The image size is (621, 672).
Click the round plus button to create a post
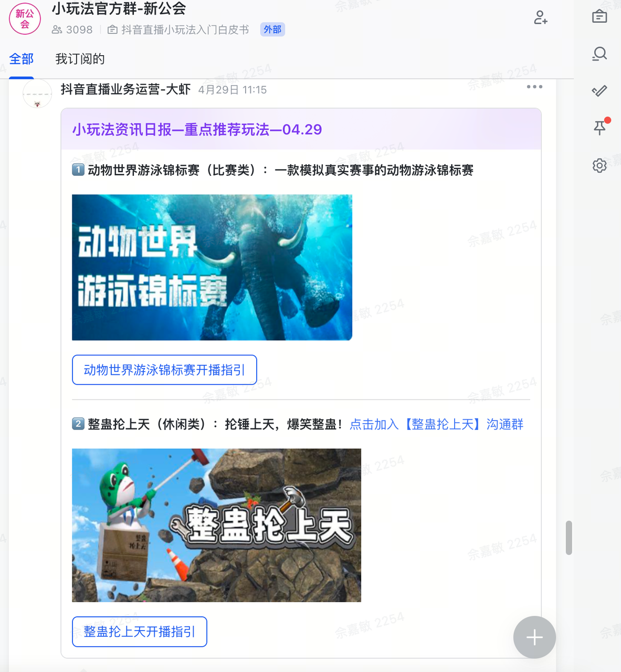[534, 637]
